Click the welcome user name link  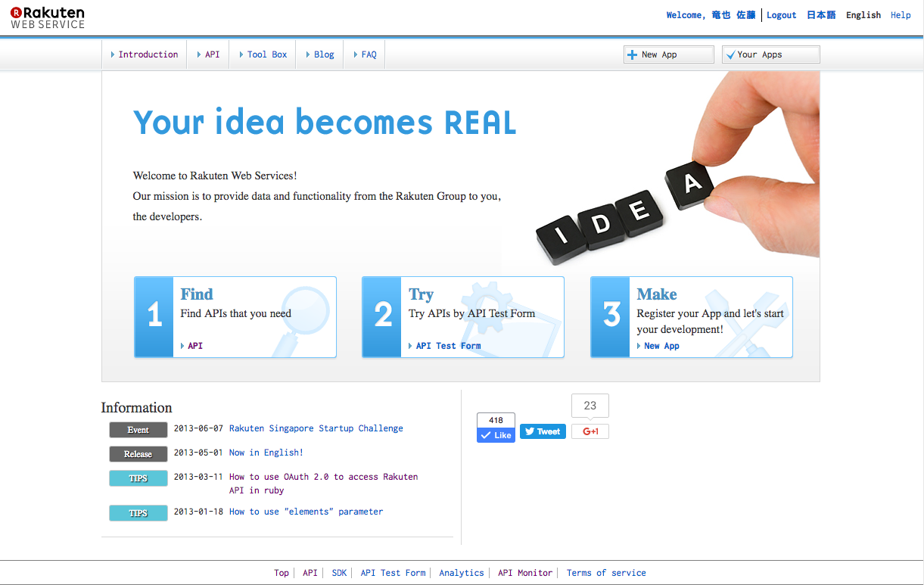[711, 15]
